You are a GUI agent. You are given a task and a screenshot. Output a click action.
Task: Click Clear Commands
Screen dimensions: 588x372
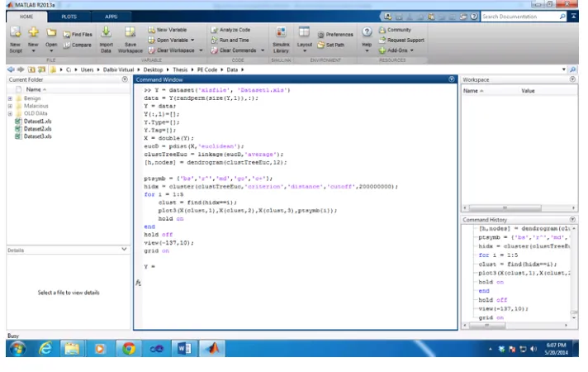(234, 50)
